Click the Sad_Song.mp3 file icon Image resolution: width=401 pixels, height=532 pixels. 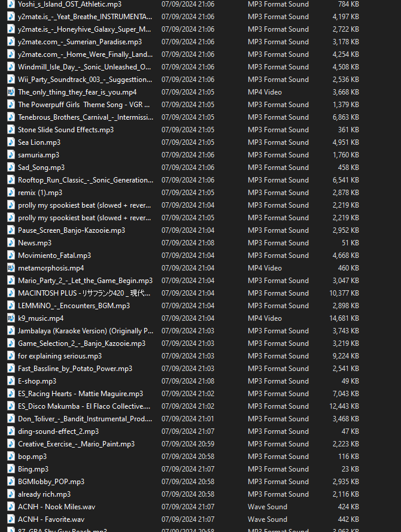tap(11, 168)
